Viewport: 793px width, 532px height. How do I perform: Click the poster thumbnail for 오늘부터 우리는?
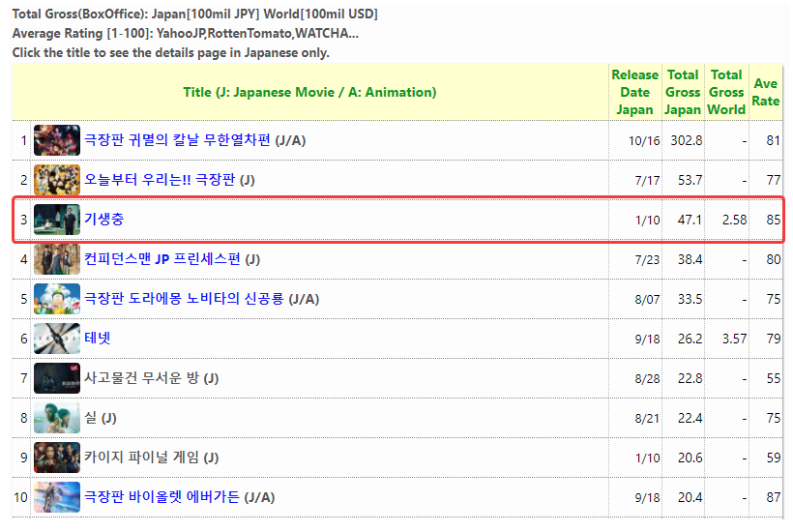pos(57,180)
